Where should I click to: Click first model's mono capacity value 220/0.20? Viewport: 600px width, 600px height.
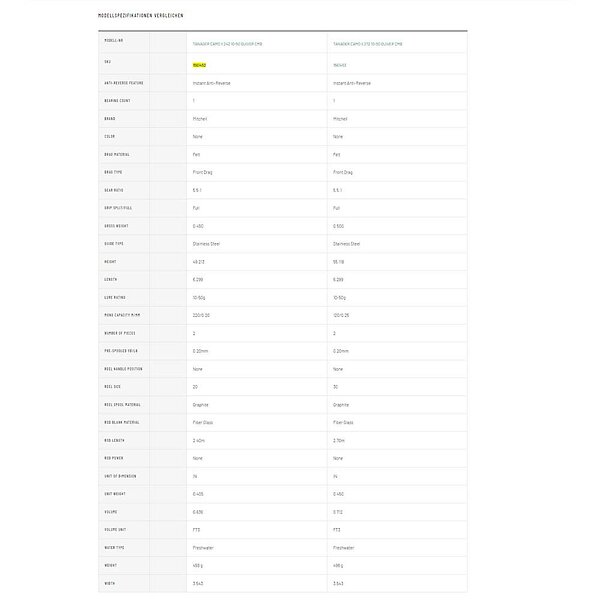(202, 315)
